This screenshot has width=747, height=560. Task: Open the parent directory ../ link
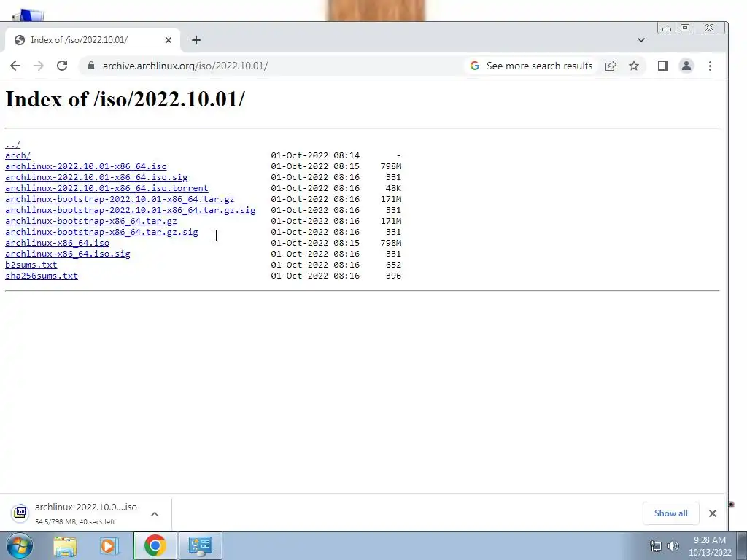point(13,144)
